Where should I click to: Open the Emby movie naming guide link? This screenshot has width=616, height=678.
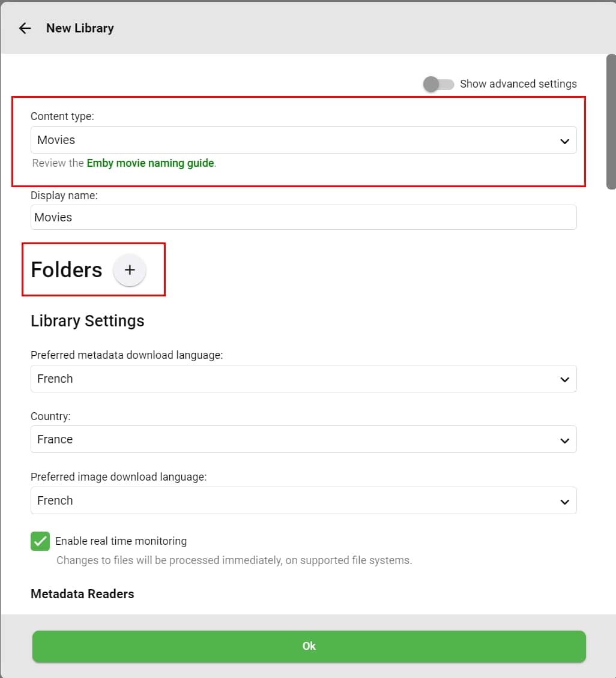point(150,163)
